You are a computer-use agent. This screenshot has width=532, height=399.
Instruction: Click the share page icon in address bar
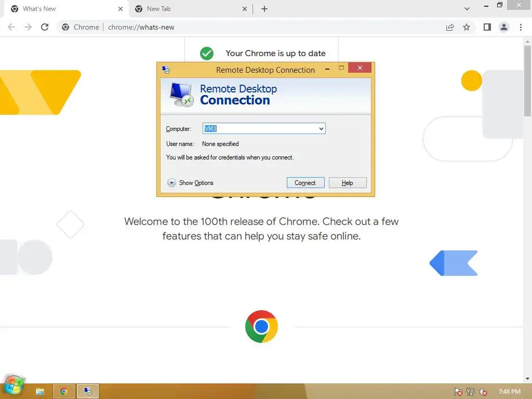(x=450, y=27)
